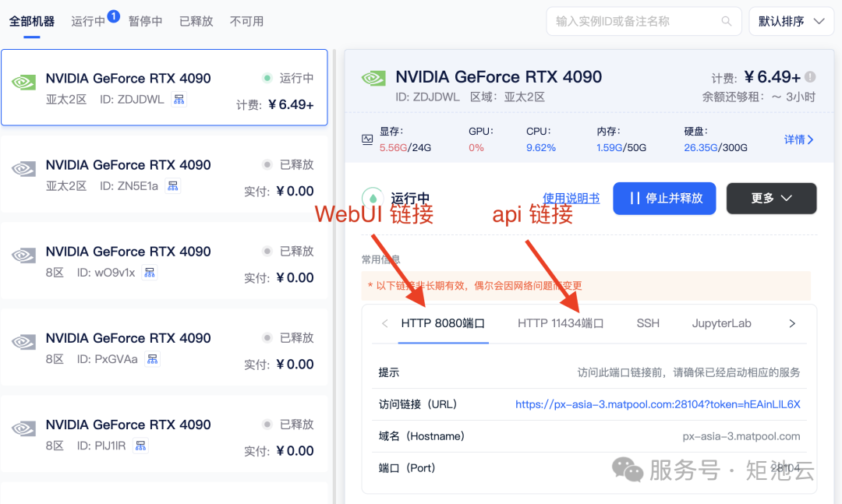This screenshot has width=842, height=504.
Task: Click NVIDIA logo in detail panel header
Action: (x=373, y=79)
